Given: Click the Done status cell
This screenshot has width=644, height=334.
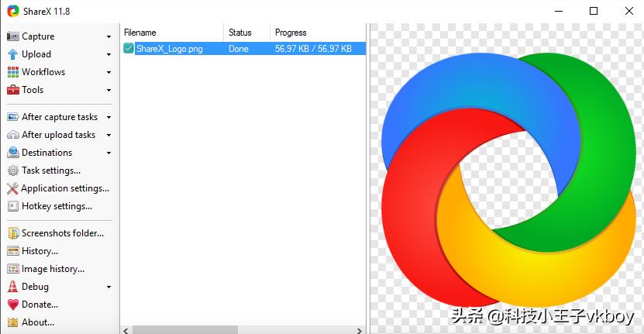Looking at the screenshot, I should (x=238, y=49).
